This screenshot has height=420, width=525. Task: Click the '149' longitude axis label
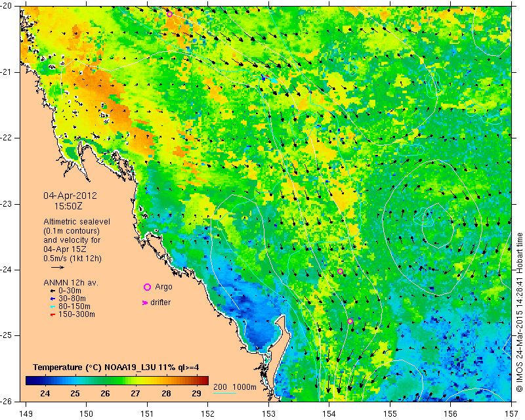26,414
